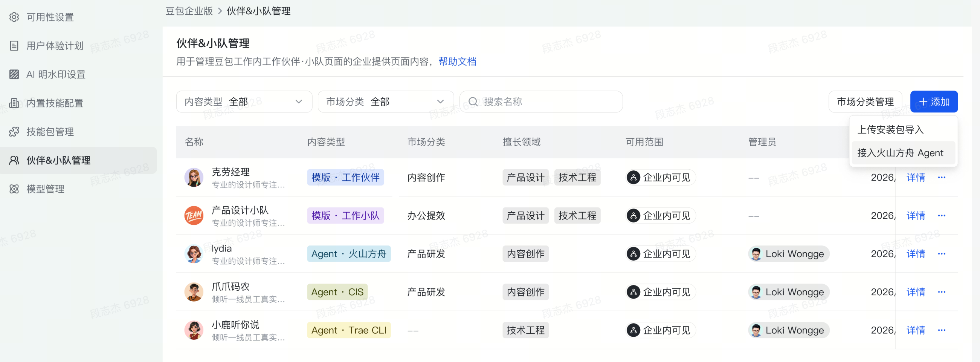The width and height of the screenshot is (980, 362).
Task: Click 产品设计小队 TEAM avatar
Action: 194,216
